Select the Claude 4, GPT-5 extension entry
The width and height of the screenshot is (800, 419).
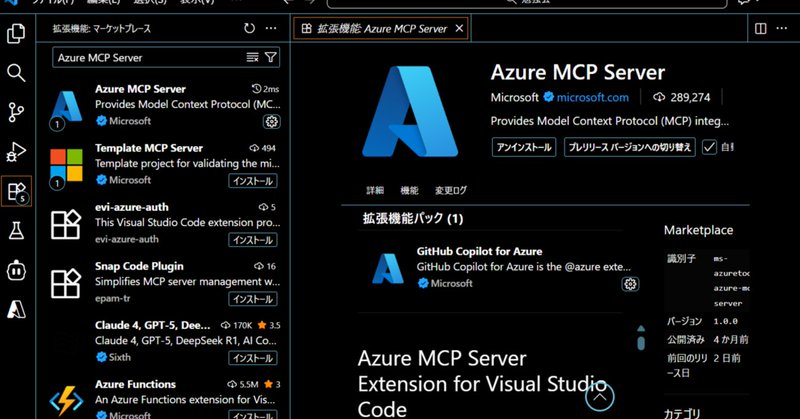point(165,342)
